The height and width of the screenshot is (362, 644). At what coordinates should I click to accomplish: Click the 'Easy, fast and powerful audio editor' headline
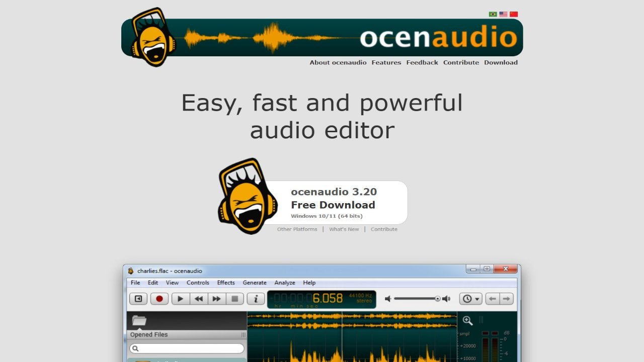[x=322, y=116]
